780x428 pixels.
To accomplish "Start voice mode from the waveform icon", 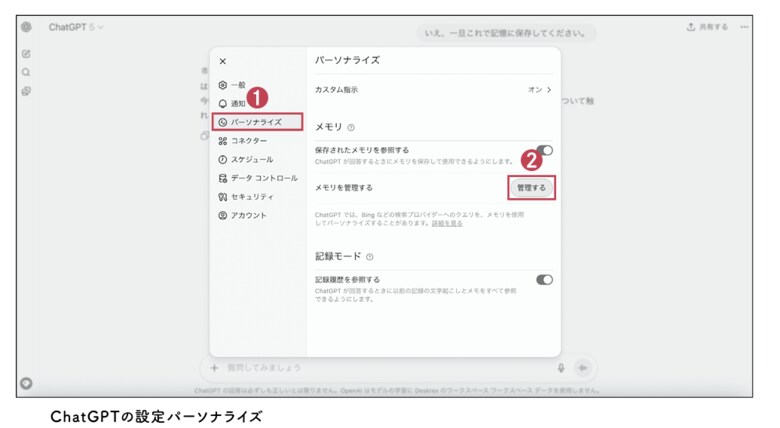I will click(x=583, y=368).
